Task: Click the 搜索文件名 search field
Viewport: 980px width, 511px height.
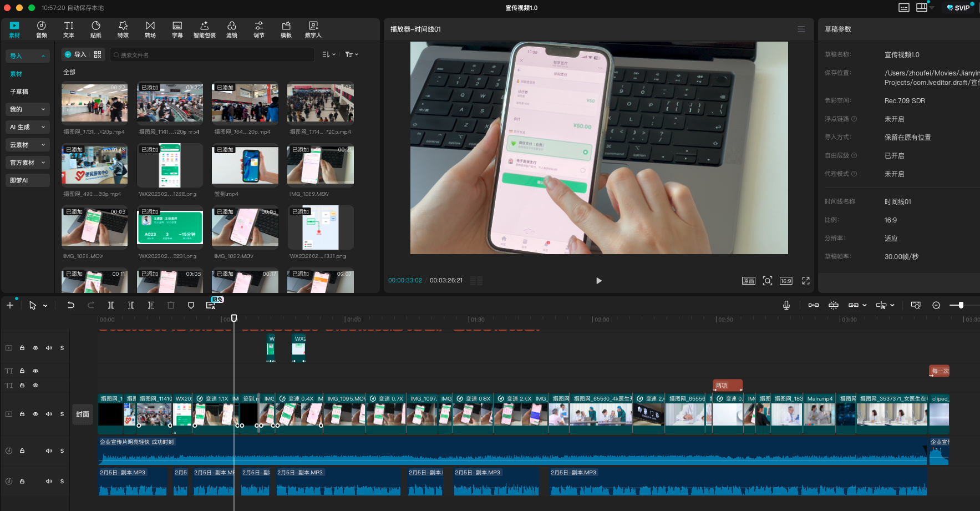Action: point(214,55)
